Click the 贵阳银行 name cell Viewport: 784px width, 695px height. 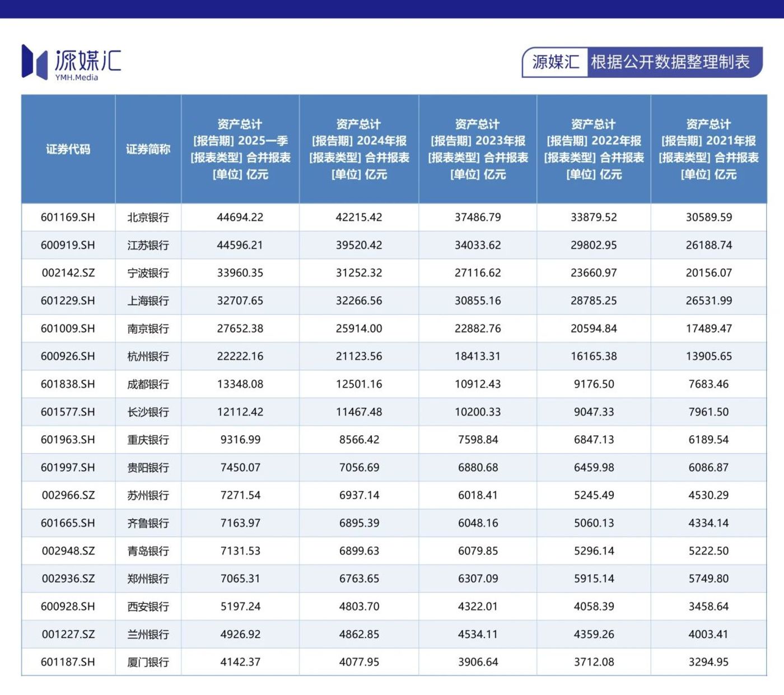(x=148, y=468)
